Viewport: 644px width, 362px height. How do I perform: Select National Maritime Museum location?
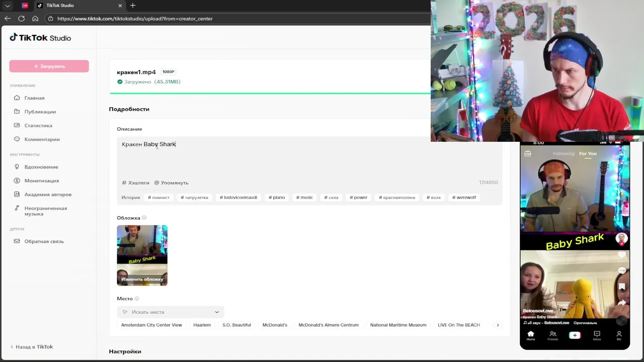[x=398, y=325]
